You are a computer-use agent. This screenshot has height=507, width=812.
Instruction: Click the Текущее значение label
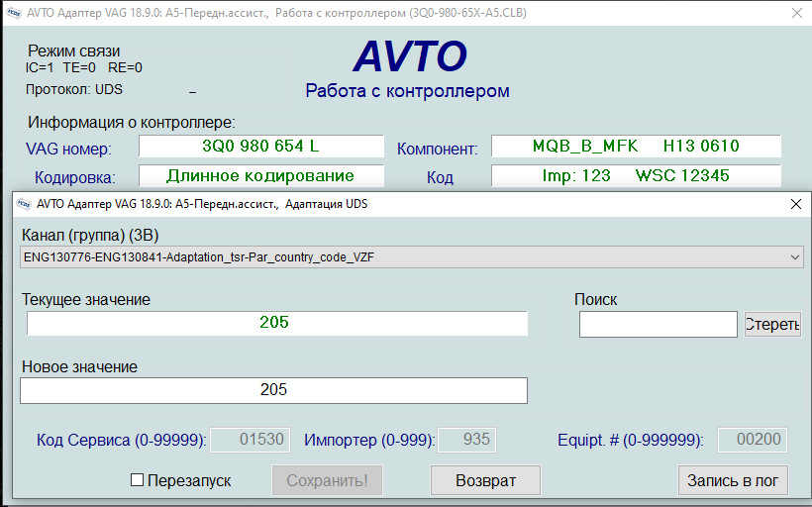tap(86, 300)
